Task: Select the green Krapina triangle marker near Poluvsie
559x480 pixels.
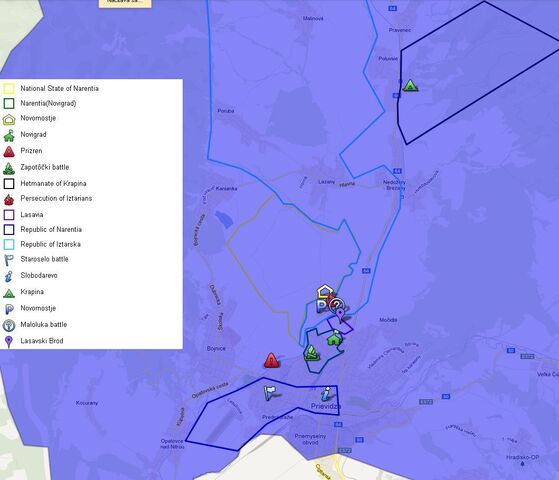Action: (410, 86)
